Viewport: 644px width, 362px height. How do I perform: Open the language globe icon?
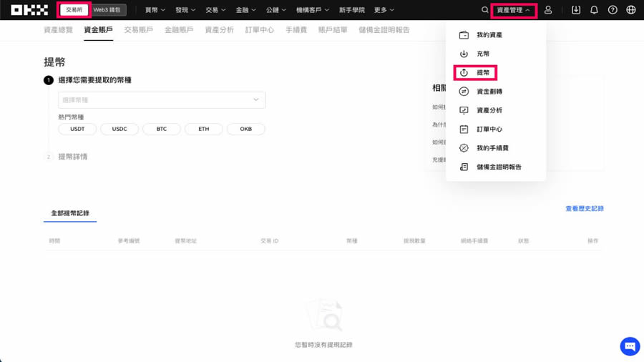630,10
